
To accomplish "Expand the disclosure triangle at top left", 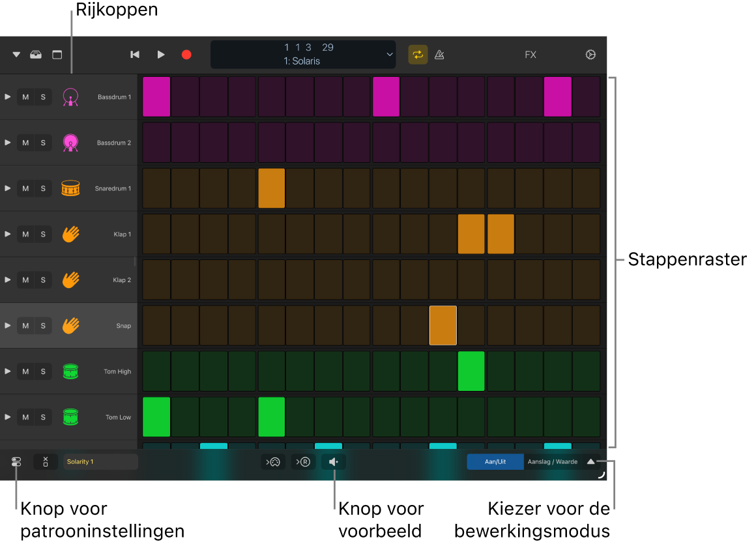I will [16, 55].
